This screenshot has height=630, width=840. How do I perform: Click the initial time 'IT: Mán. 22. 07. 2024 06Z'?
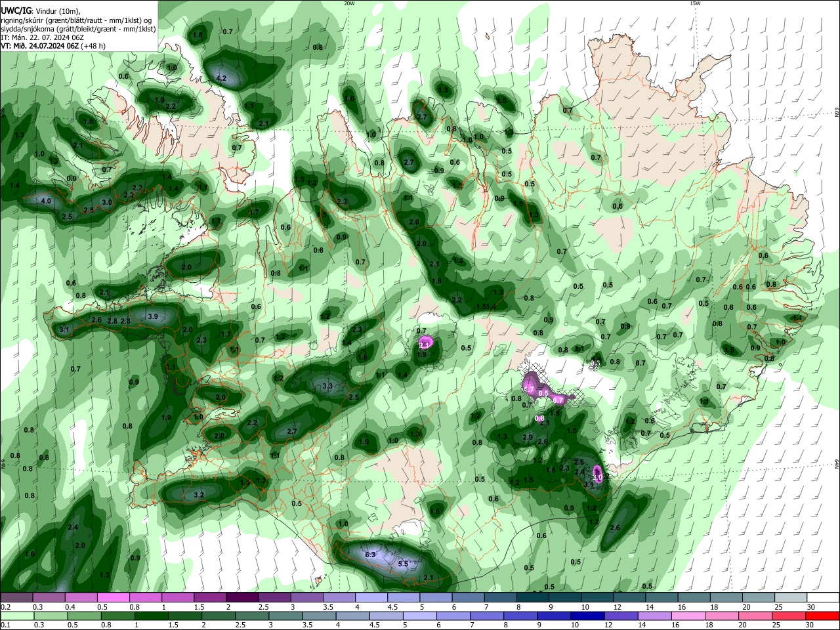pyautogui.click(x=41, y=37)
